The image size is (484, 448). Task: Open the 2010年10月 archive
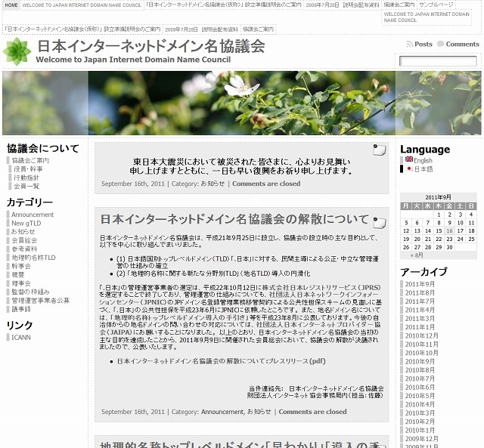coord(422,353)
